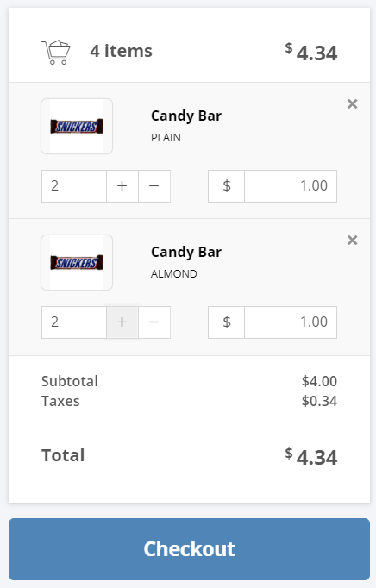376x588 pixels.
Task: Select the Candy Bar ALMOND title
Action: [x=186, y=252]
